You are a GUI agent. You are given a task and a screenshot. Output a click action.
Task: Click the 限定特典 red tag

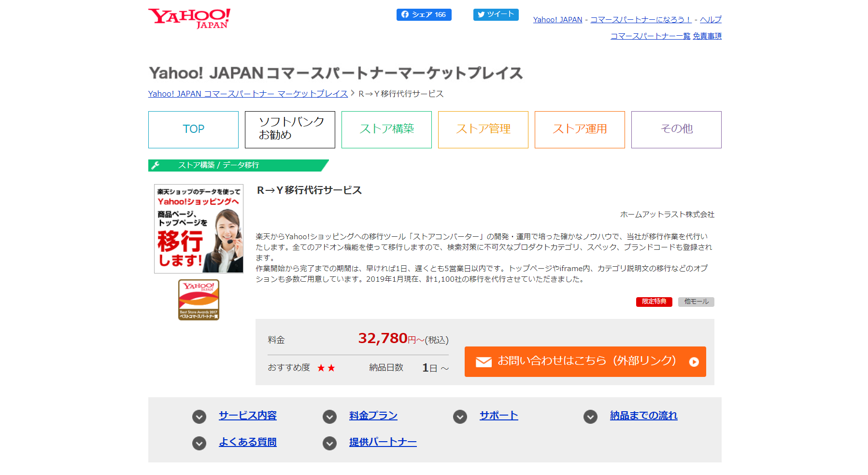tap(654, 302)
